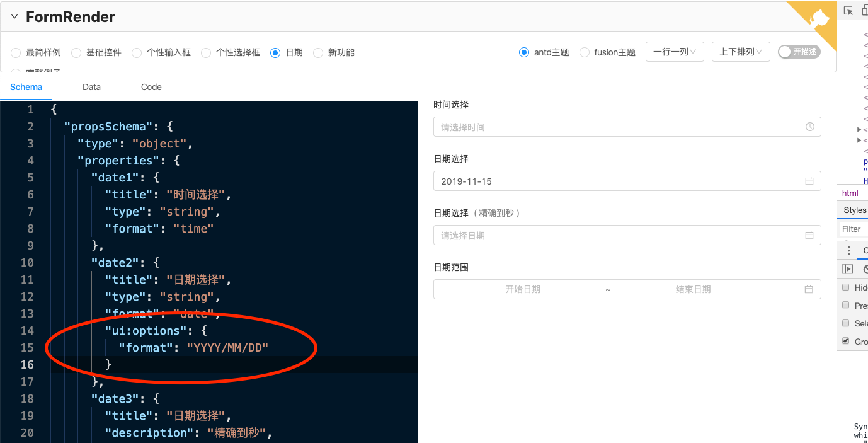Open the 上下排列 label position dropdown
Image resolution: width=868 pixels, height=443 pixels.
tap(741, 52)
